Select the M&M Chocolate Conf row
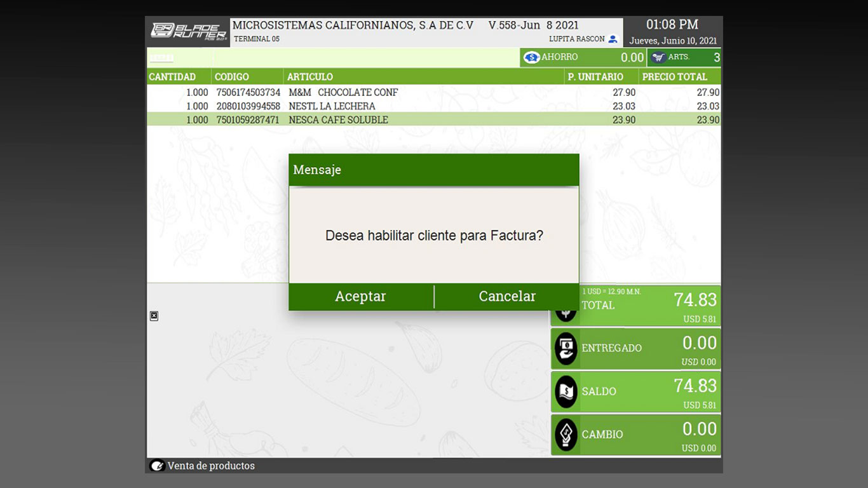The image size is (868, 488). 343,93
